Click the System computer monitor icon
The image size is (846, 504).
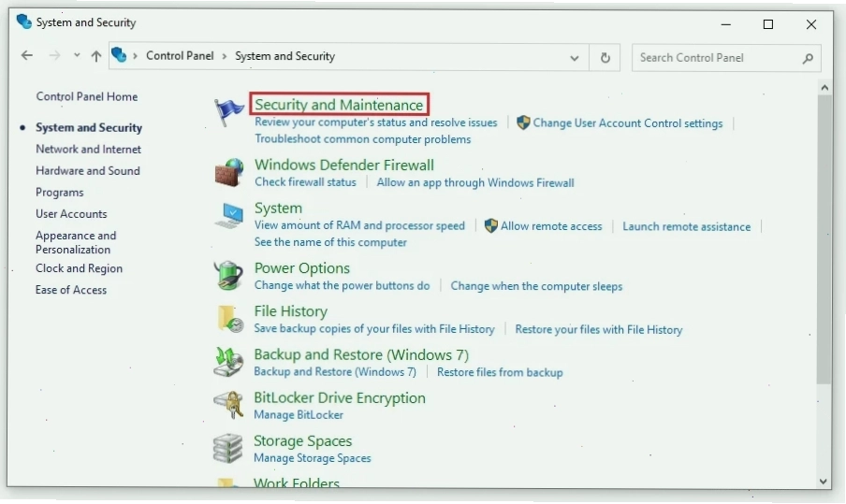(x=228, y=216)
